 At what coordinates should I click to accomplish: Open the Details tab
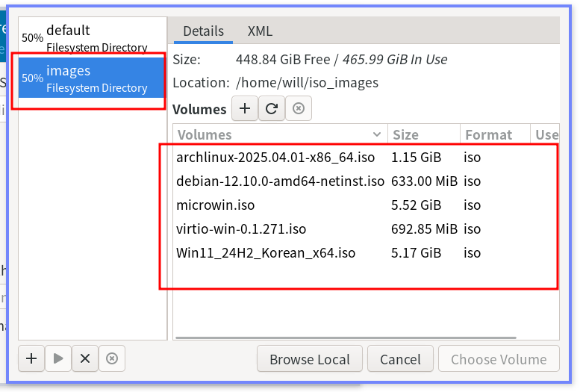click(203, 31)
